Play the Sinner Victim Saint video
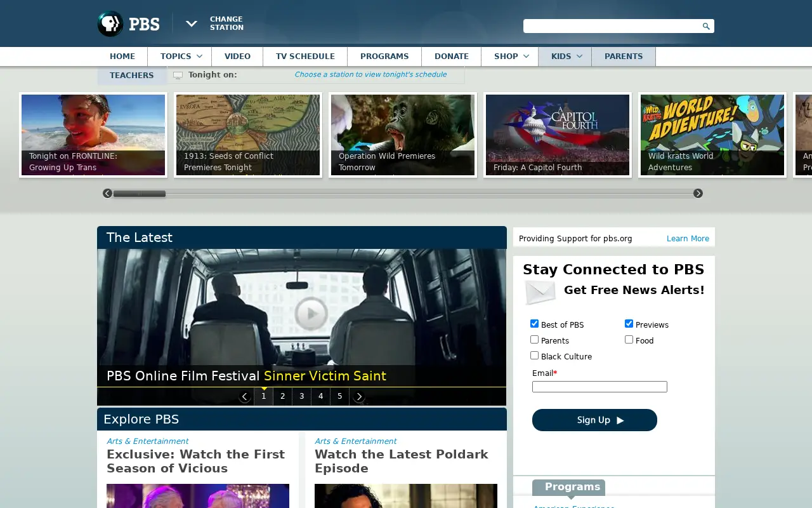The width and height of the screenshot is (812, 508). tap(311, 314)
